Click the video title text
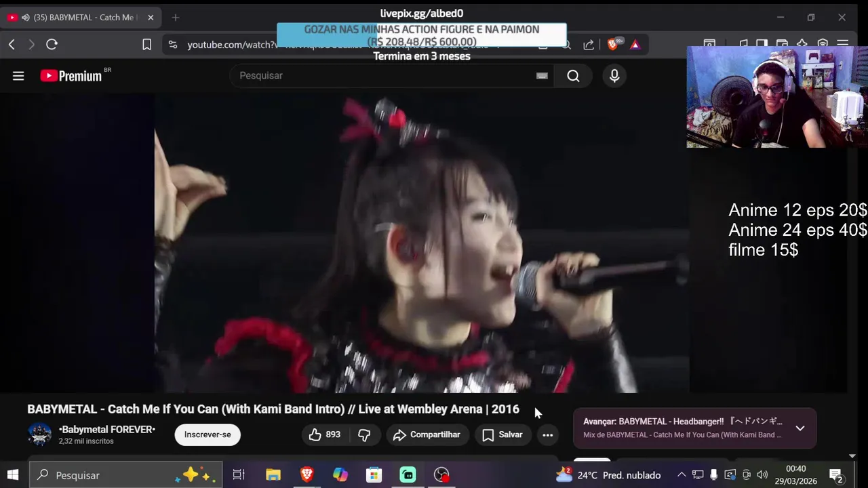This screenshot has height=488, width=868. coord(273,409)
